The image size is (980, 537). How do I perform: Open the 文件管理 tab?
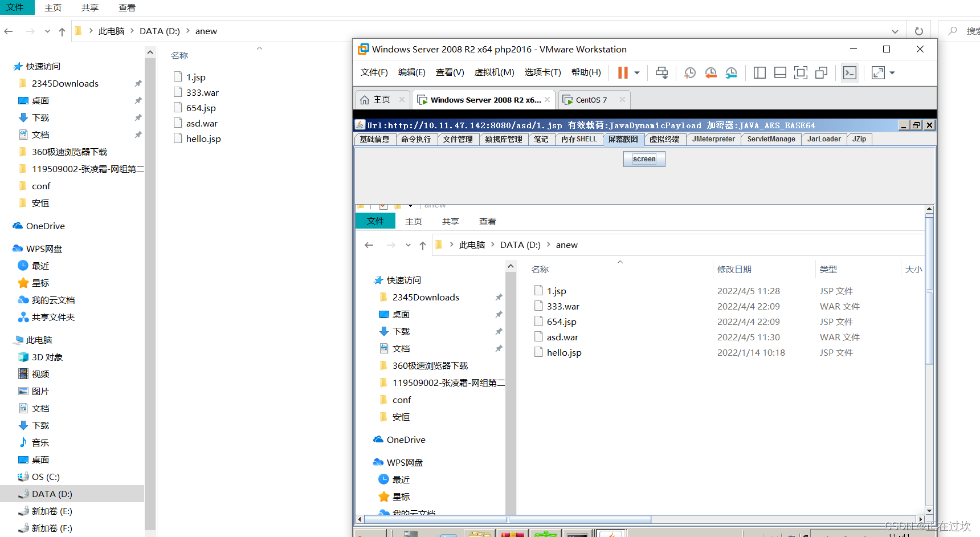click(458, 139)
